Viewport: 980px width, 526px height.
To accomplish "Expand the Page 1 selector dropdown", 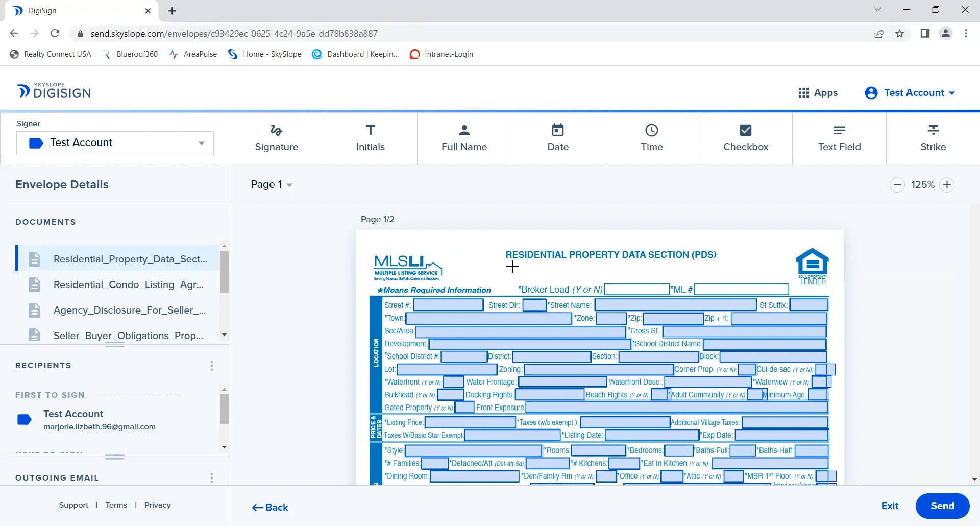I will pyautogui.click(x=271, y=185).
